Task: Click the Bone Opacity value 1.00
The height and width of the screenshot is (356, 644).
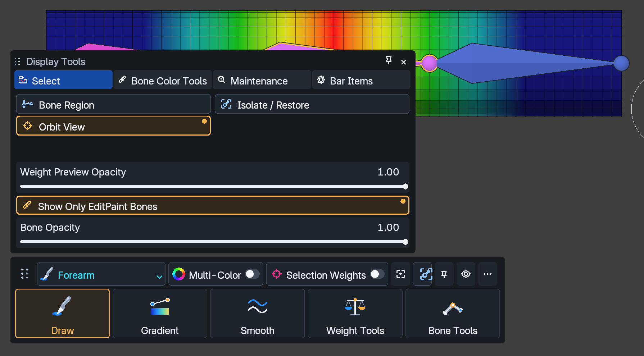Action: coord(388,227)
